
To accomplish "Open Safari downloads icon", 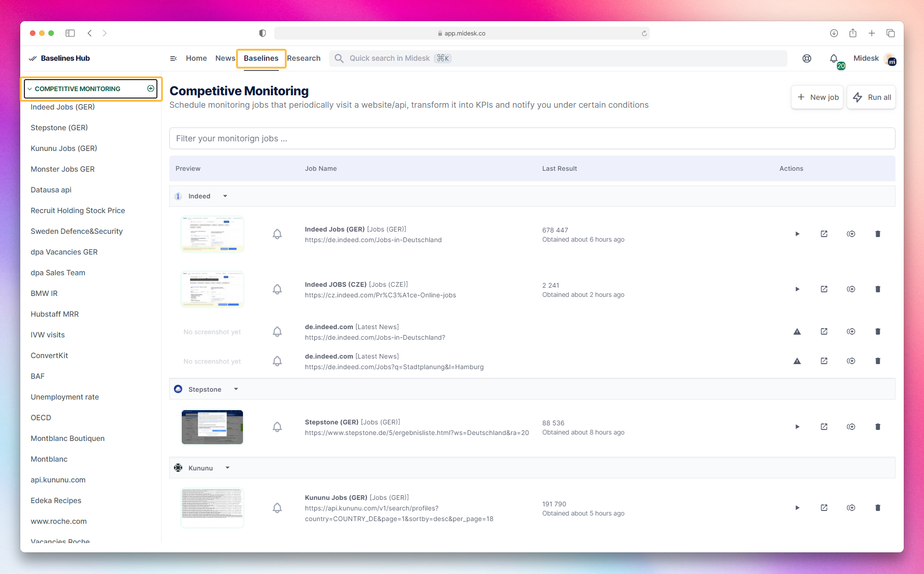I will 834,33.
